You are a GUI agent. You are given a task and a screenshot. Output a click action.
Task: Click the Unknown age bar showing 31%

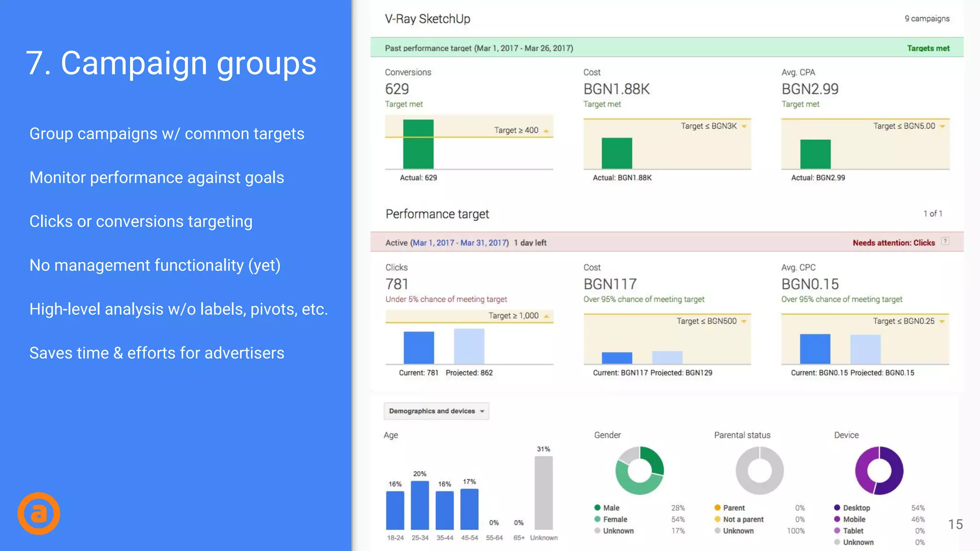tap(544, 493)
